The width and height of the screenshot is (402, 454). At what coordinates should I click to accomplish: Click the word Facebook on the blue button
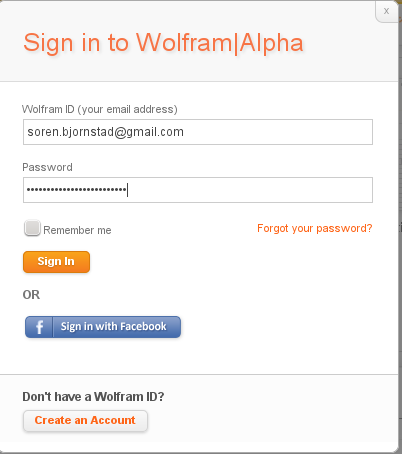(x=143, y=326)
